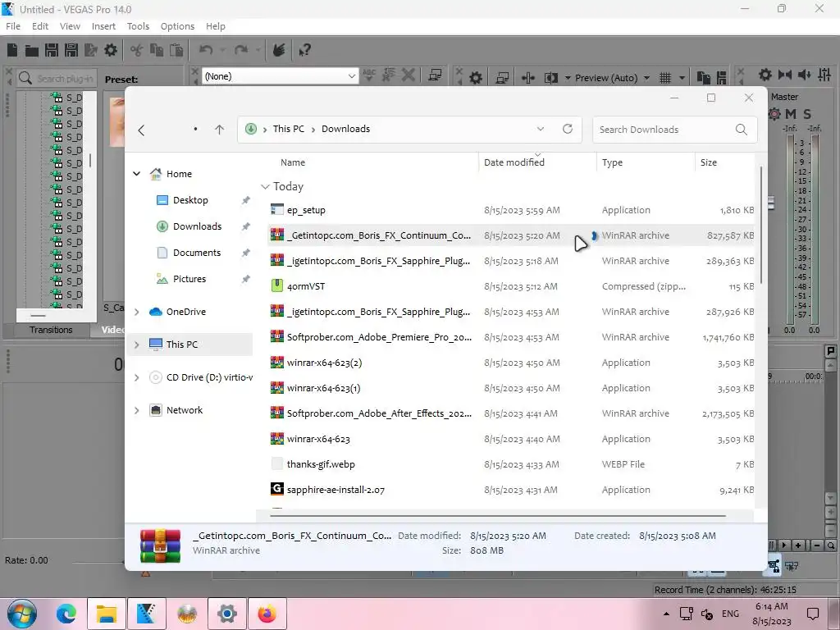Open the Overlays grid dropdown arrow

[x=682, y=78]
